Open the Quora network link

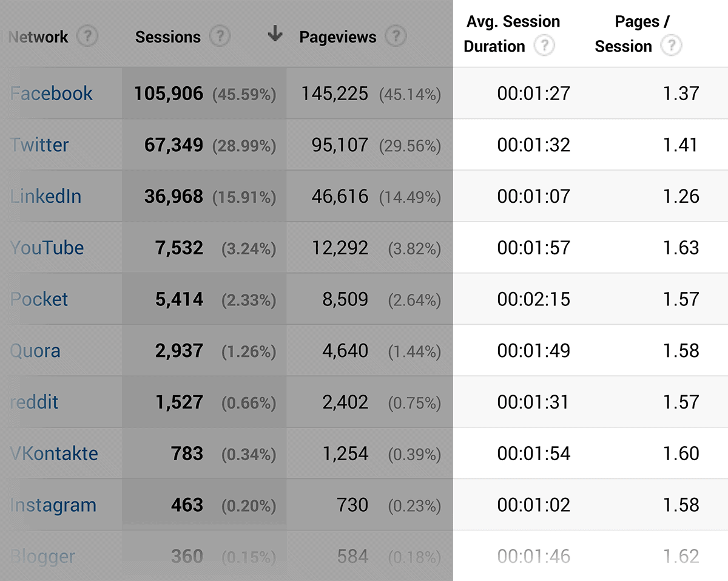click(35, 351)
